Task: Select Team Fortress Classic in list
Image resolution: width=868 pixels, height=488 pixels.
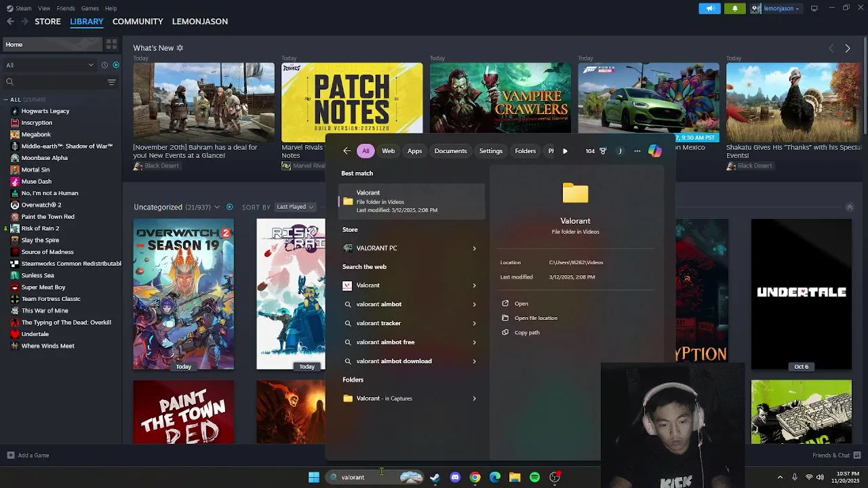Action: tap(51, 299)
